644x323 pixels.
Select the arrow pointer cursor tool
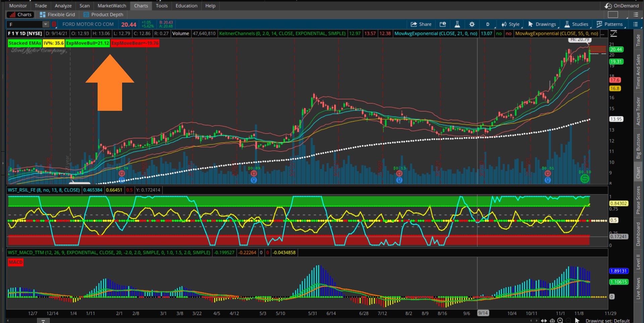coord(577,321)
